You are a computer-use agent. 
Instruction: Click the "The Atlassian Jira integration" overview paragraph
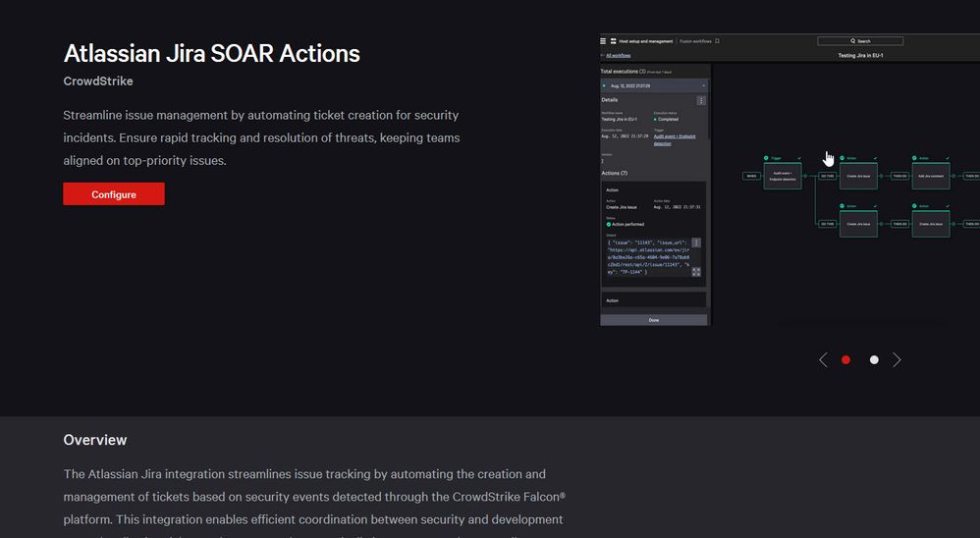314,503
